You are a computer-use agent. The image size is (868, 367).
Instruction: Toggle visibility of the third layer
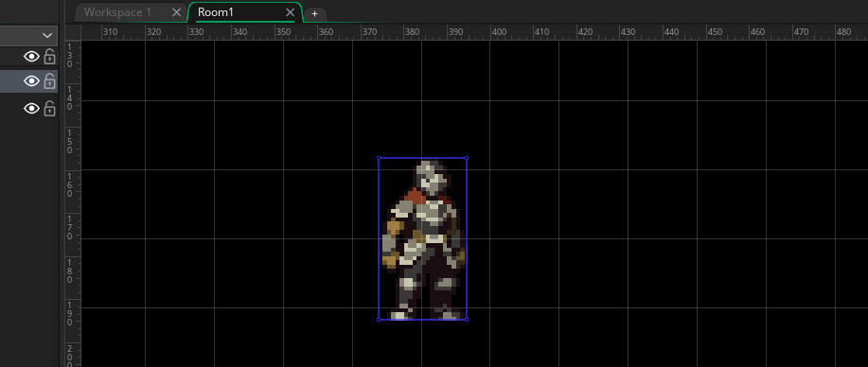click(x=31, y=108)
